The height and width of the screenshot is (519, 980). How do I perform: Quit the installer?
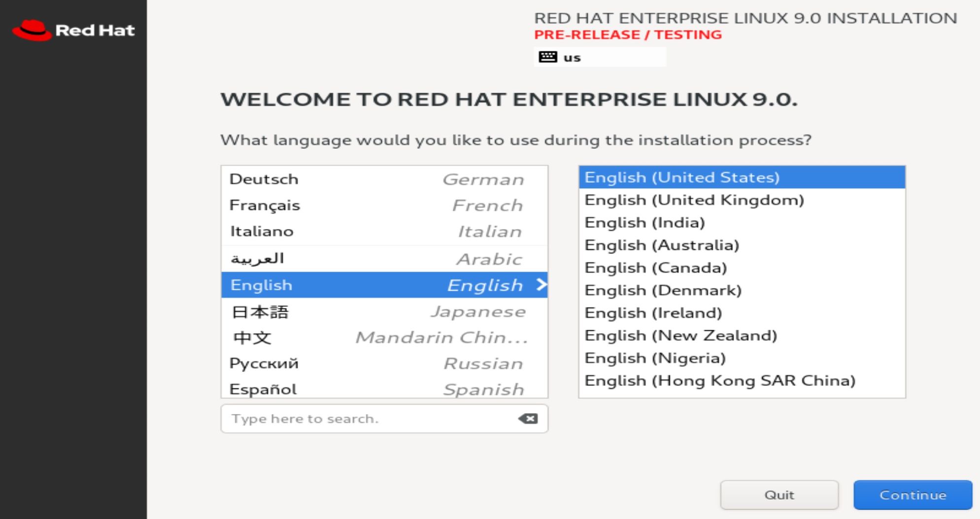pyautogui.click(x=779, y=495)
